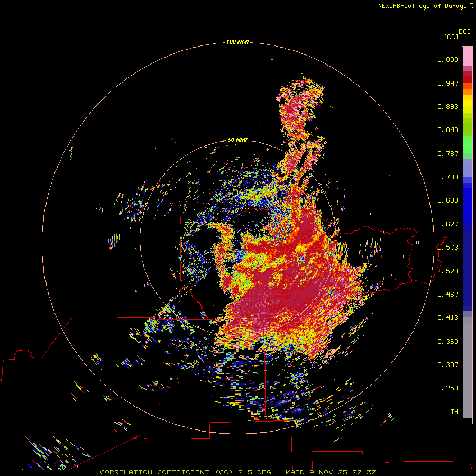Pick the bright green segment of the color bar
Image resolution: width=476 pixels, height=476 pixels.
point(467,144)
